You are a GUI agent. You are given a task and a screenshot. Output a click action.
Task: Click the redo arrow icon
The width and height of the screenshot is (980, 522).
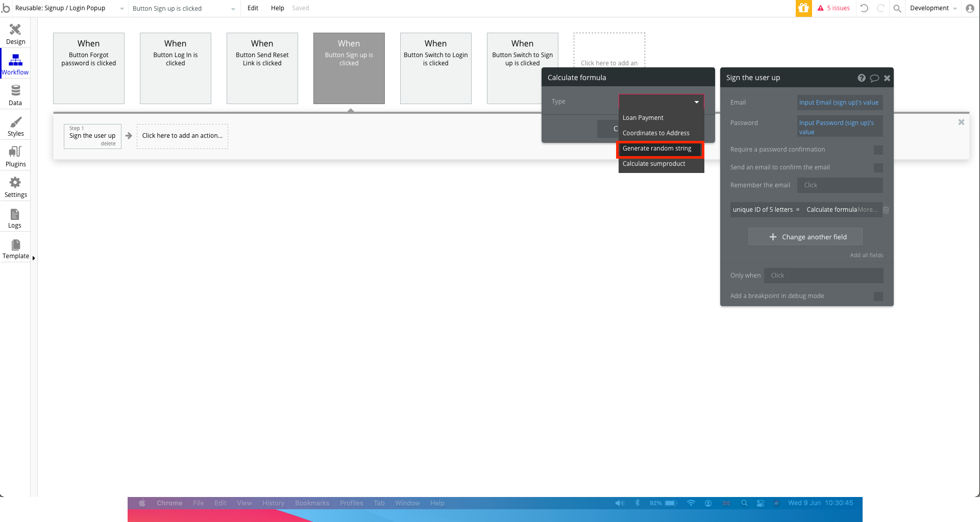click(x=880, y=8)
